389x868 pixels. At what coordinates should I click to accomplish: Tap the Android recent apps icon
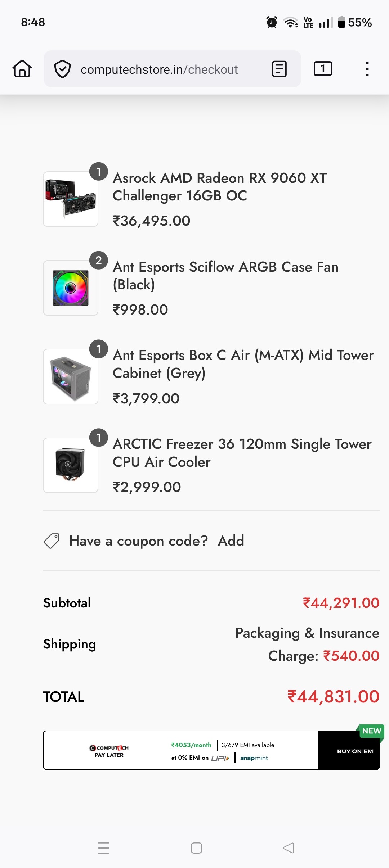(x=103, y=848)
